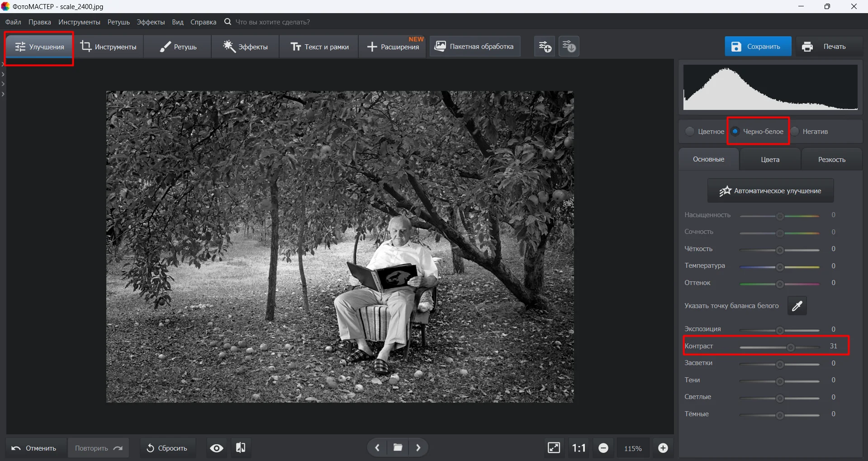Click the Контраст slider handle
868x461 pixels.
pyautogui.click(x=791, y=347)
